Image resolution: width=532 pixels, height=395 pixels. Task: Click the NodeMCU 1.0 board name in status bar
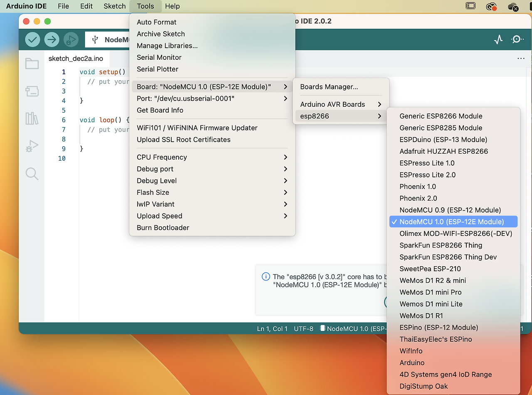pos(357,329)
